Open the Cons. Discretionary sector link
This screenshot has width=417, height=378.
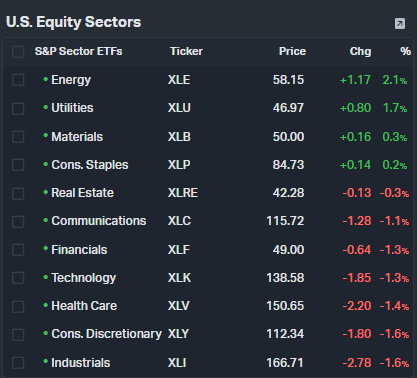click(x=107, y=334)
